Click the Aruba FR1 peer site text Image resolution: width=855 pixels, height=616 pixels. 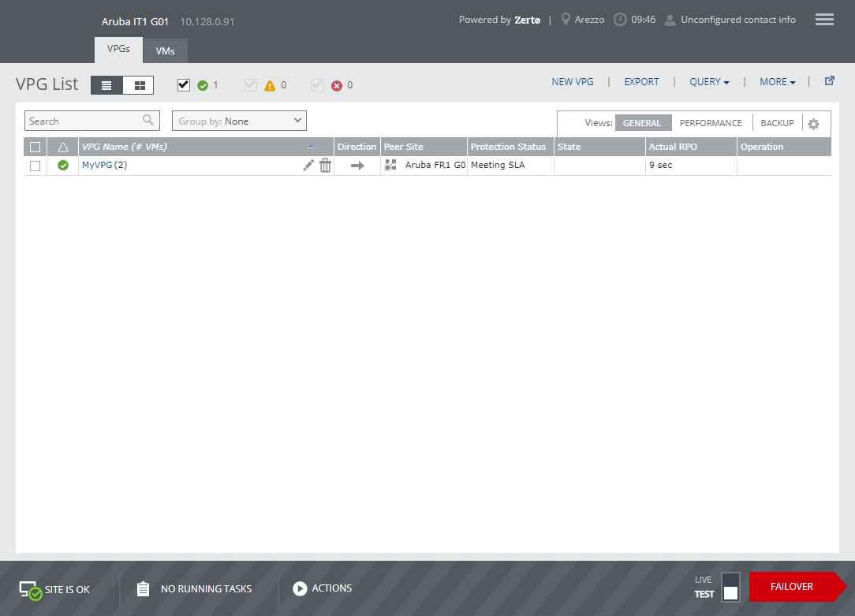(x=435, y=165)
